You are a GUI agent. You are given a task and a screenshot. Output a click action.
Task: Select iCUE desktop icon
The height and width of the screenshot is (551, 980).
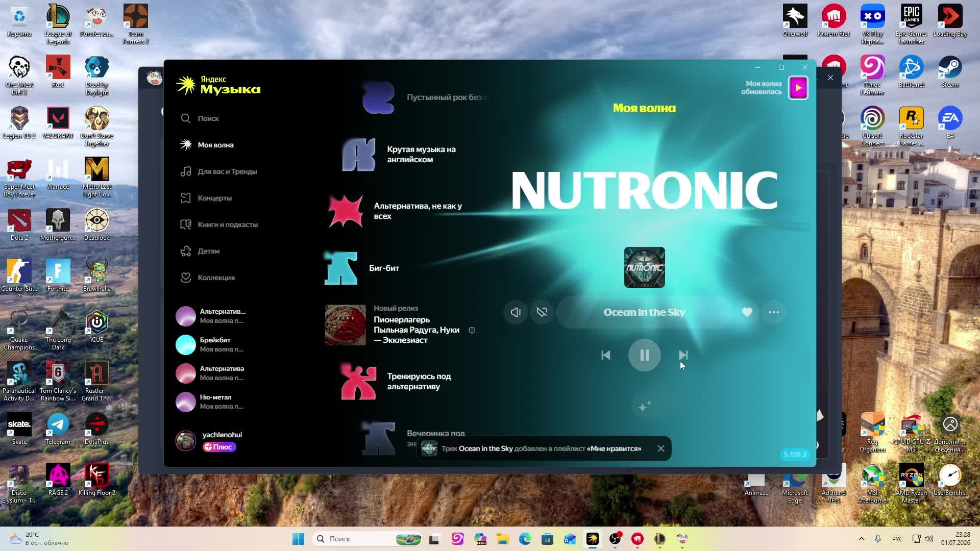pyautogui.click(x=96, y=327)
